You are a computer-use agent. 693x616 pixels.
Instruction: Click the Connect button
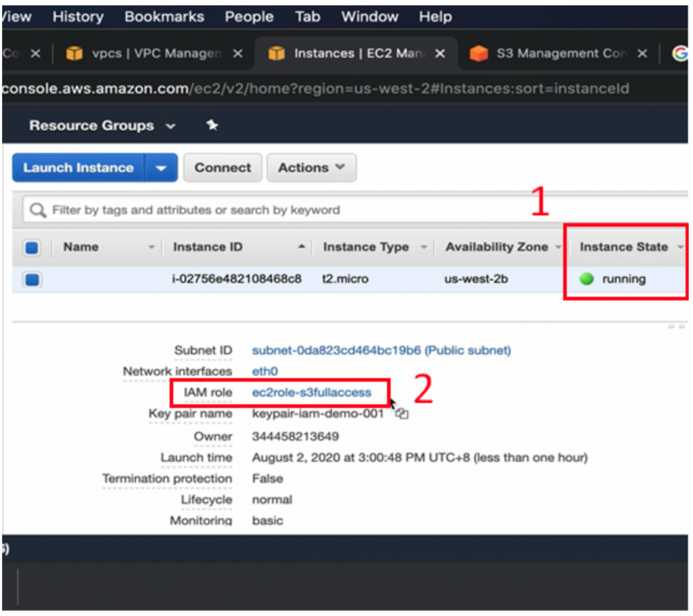pyautogui.click(x=222, y=168)
